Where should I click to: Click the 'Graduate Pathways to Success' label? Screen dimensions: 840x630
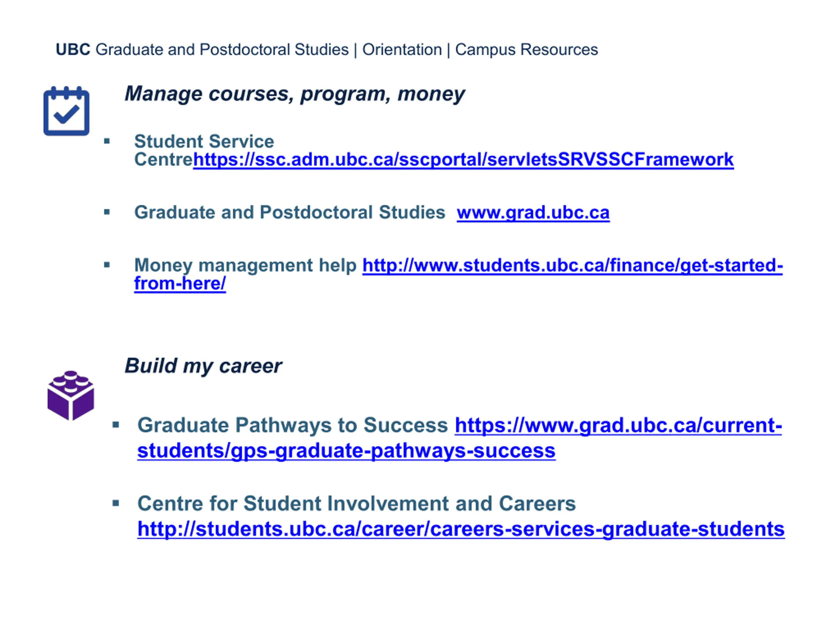tap(293, 425)
